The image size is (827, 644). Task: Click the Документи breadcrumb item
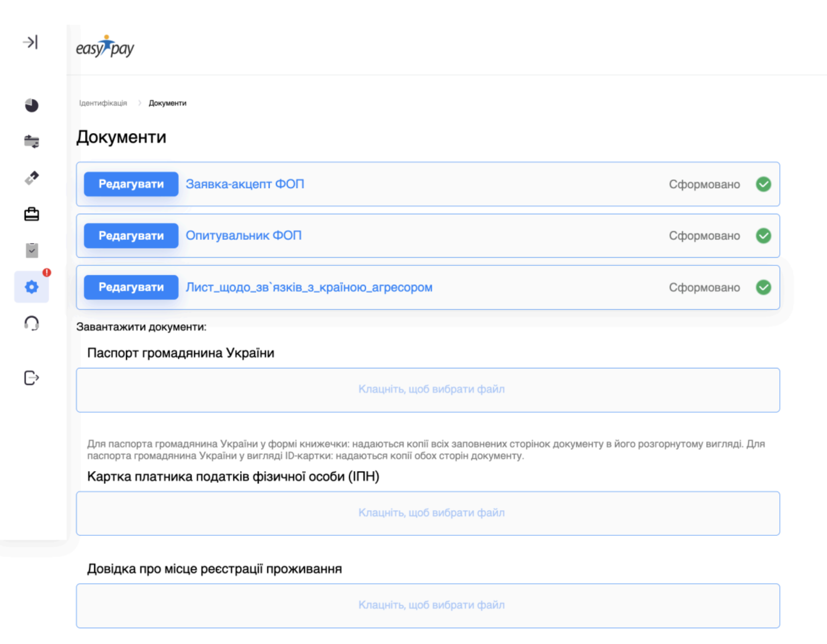click(167, 103)
